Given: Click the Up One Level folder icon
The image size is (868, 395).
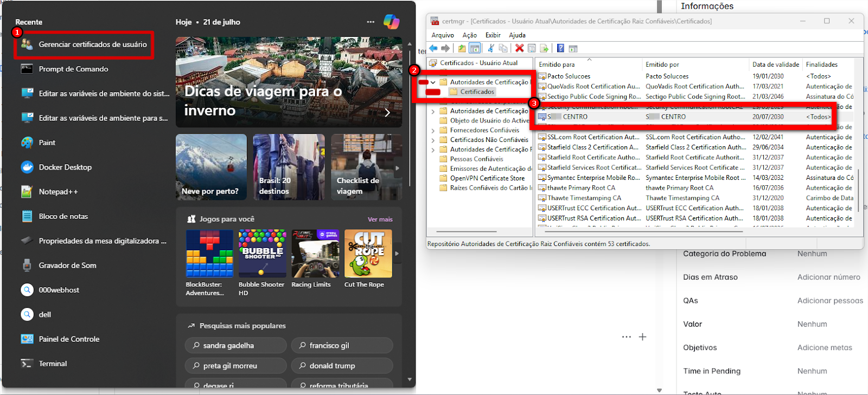Looking at the screenshot, I should (x=462, y=48).
